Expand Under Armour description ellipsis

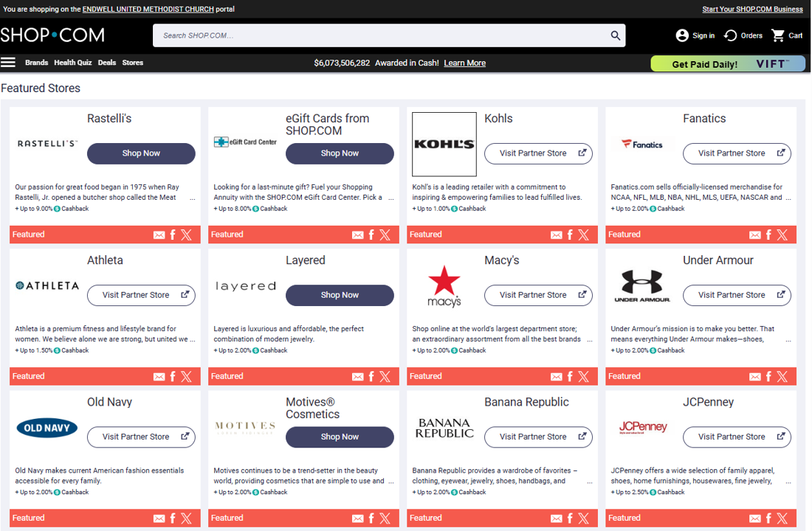tap(788, 340)
